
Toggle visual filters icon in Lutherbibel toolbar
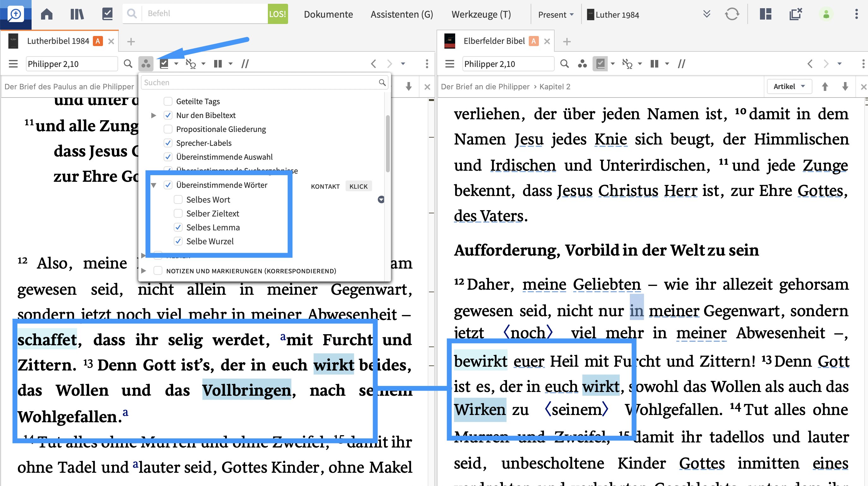(x=146, y=64)
